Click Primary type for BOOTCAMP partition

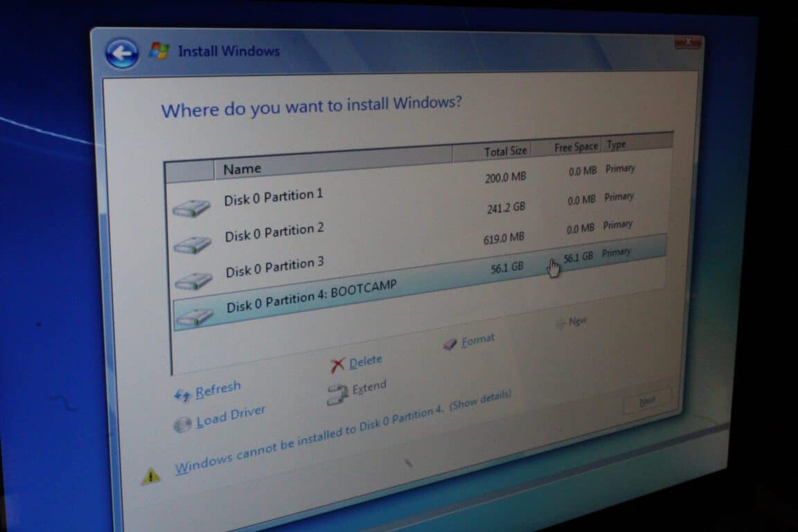click(617, 253)
